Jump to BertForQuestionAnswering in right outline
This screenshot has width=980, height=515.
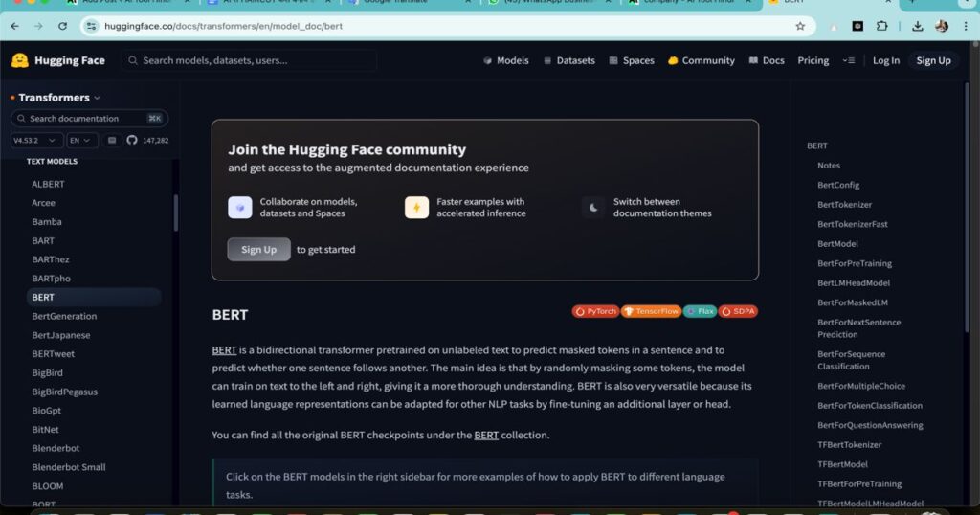(870, 426)
